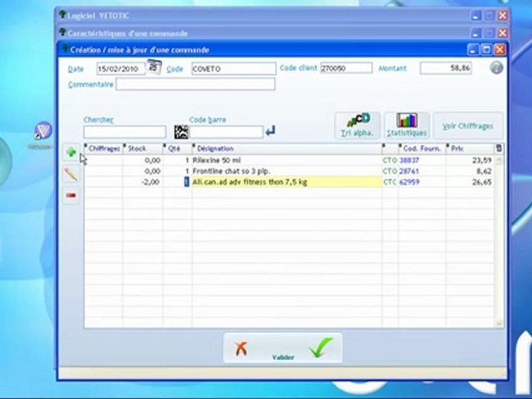Maximize the Création / mise à jour window
532x399 pixels.
[x=486, y=49]
